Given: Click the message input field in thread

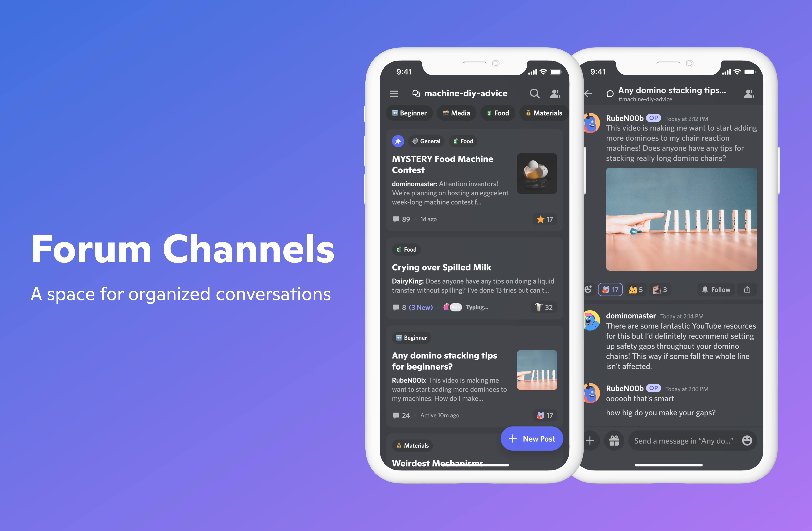Looking at the screenshot, I should 675,440.
